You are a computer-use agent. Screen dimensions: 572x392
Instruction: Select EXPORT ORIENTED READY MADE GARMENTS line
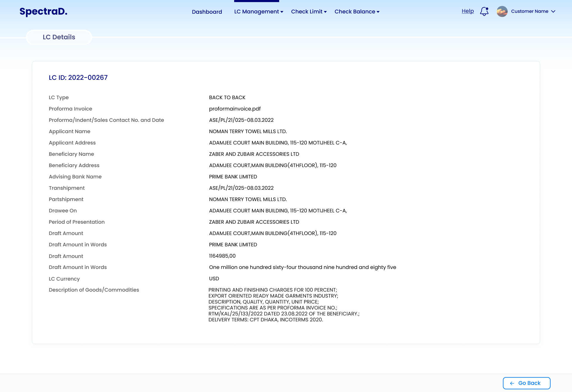[273, 296]
